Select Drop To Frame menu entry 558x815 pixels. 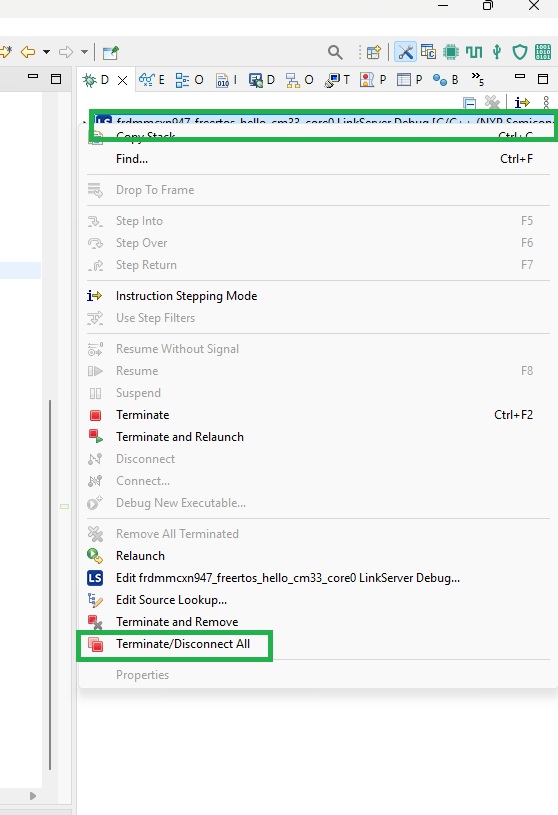point(318,190)
